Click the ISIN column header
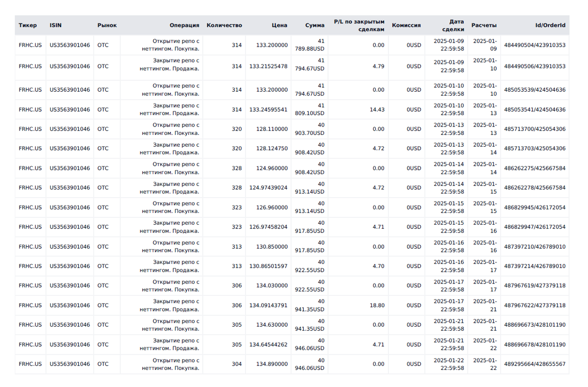Viewport: 588px width, 387px height. [x=55, y=25]
